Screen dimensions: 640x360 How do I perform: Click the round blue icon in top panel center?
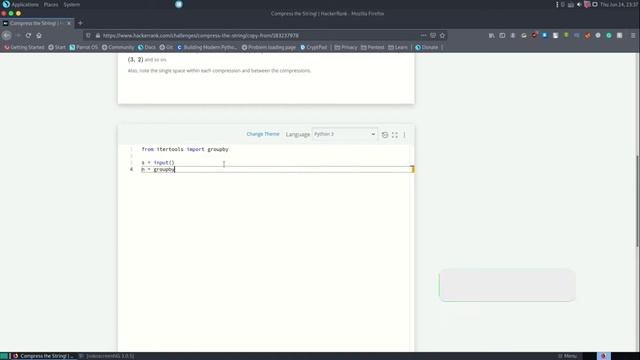[179, 4]
